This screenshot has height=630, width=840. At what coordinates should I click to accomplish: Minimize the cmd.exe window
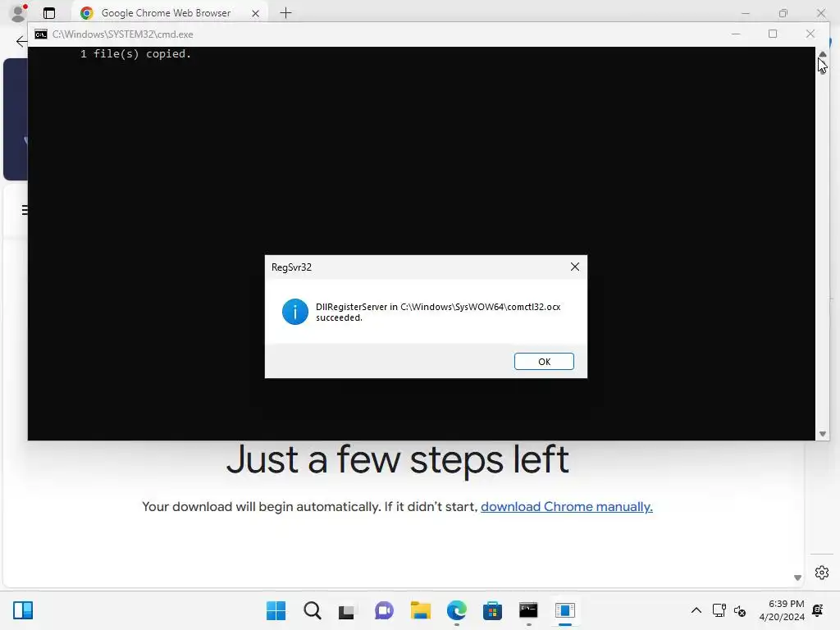pos(736,34)
